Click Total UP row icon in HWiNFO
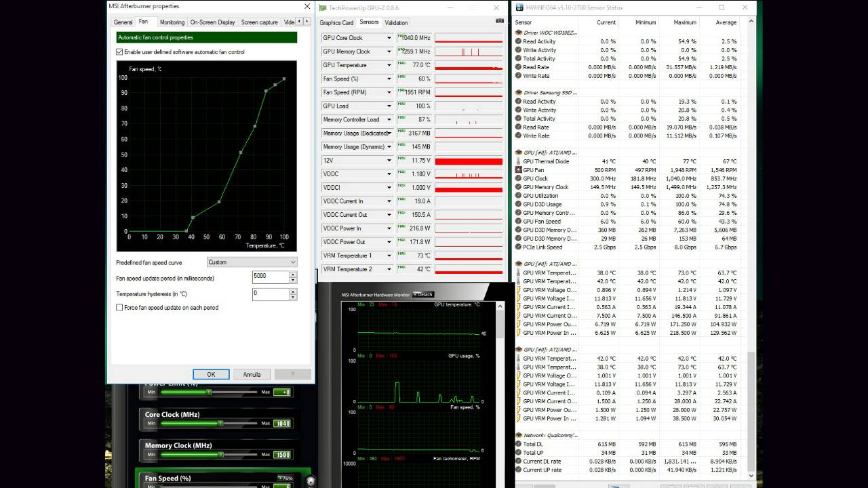This screenshot has height=488, width=868. 519,452
